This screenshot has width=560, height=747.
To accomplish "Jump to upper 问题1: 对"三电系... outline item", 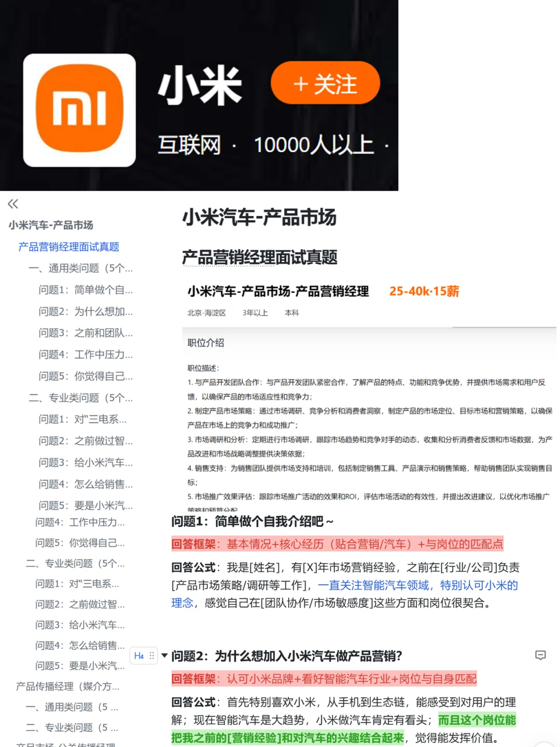I will [83, 419].
